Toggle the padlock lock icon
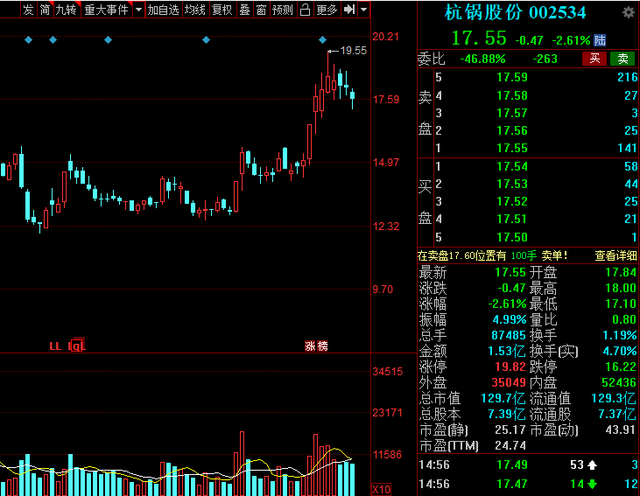The height and width of the screenshot is (496, 640). tap(305, 9)
